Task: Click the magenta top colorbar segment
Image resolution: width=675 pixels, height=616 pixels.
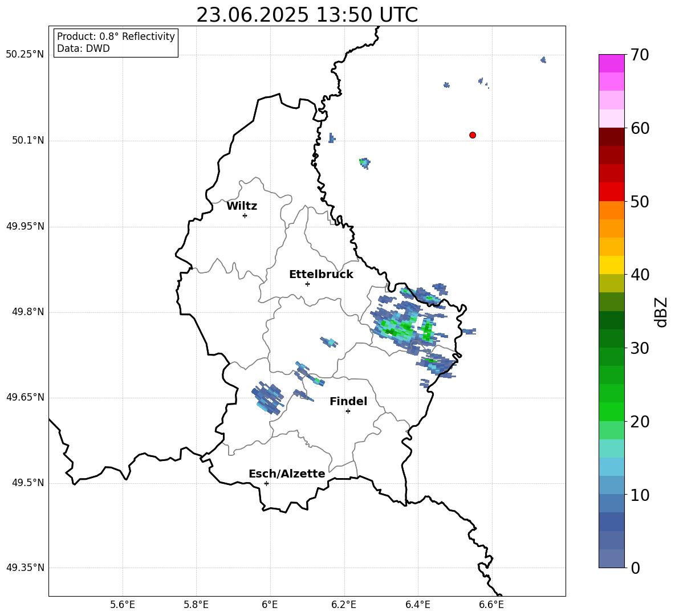Action: 611,63
